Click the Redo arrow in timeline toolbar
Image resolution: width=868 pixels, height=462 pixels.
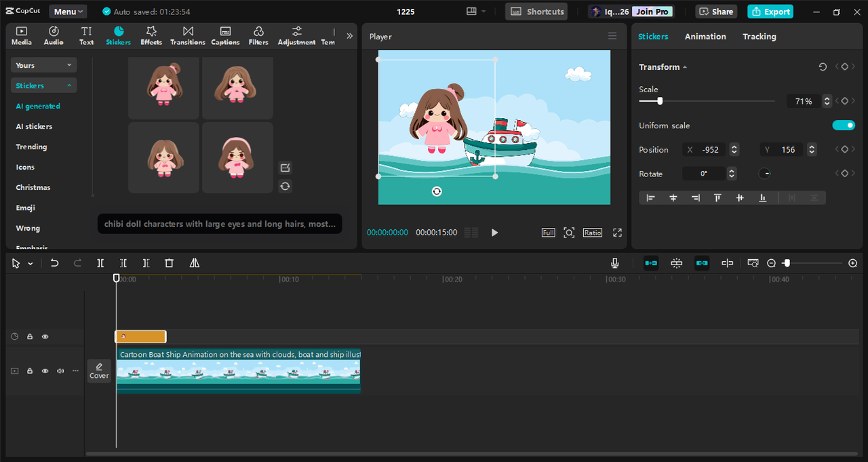coord(77,263)
